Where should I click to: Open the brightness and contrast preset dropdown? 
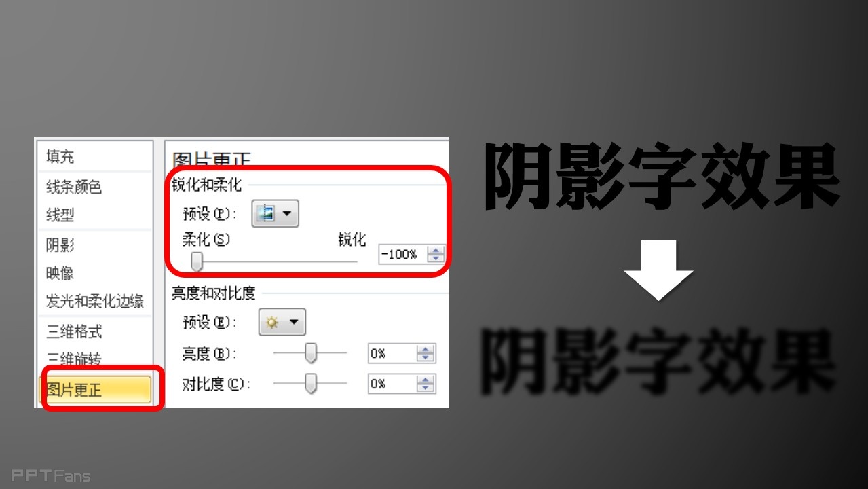282,322
